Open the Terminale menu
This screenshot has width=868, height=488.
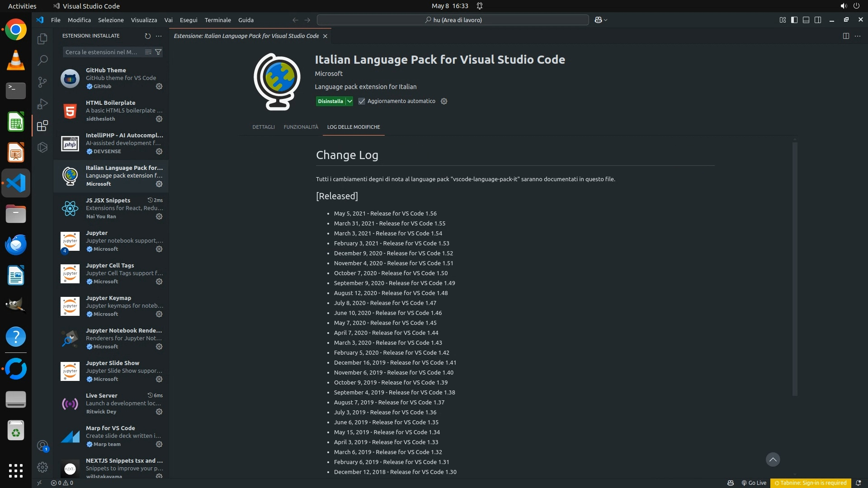coord(217,20)
